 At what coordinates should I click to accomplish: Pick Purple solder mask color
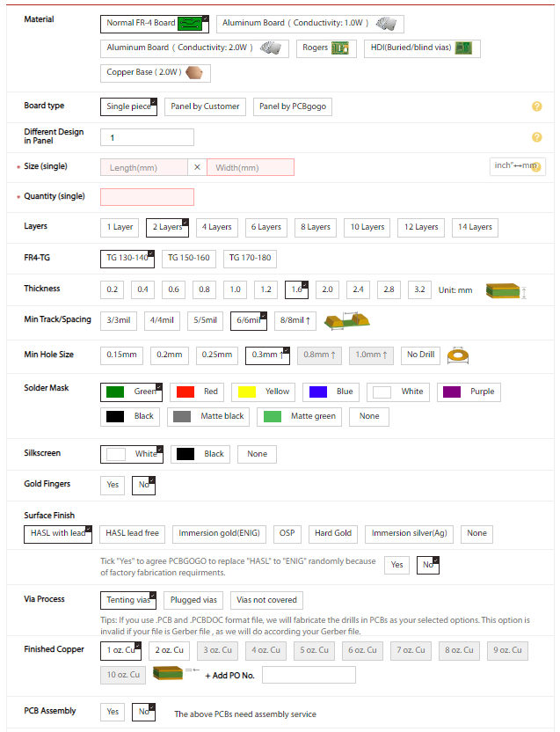[469, 392]
